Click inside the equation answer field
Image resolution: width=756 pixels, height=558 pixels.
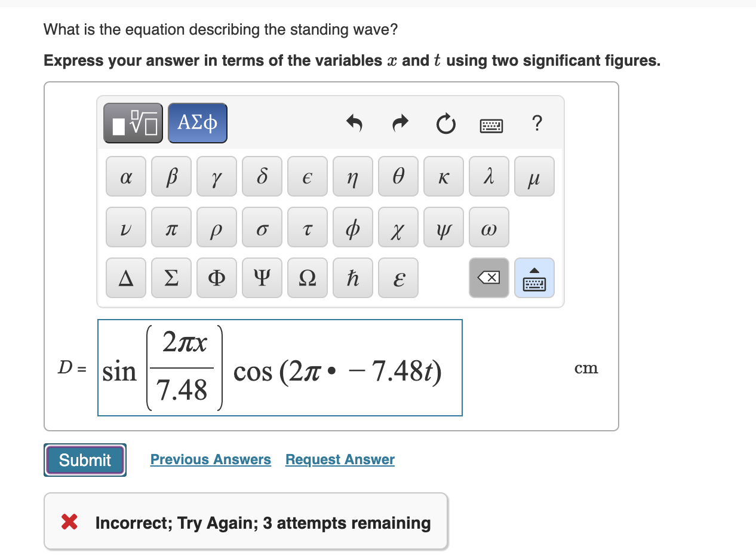[x=279, y=367]
